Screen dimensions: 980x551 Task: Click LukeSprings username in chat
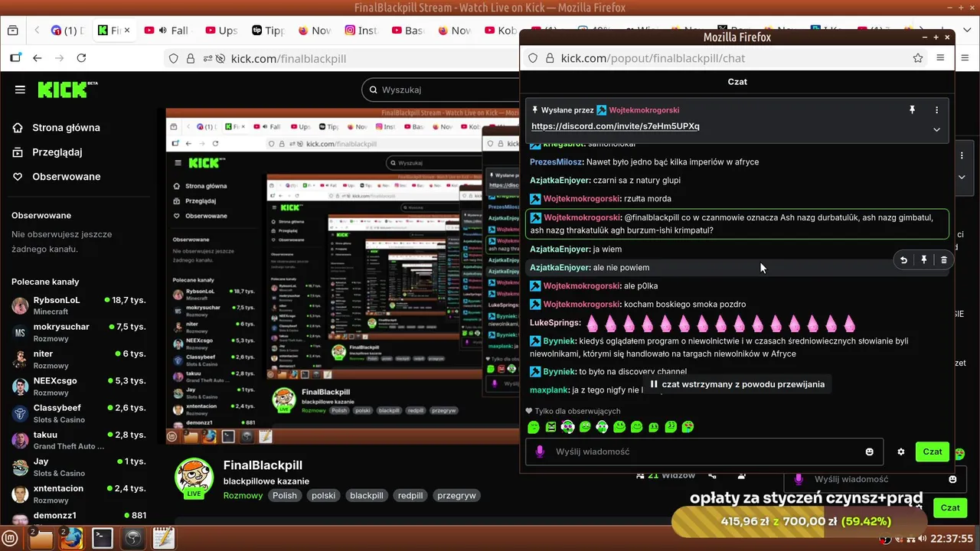click(x=555, y=322)
